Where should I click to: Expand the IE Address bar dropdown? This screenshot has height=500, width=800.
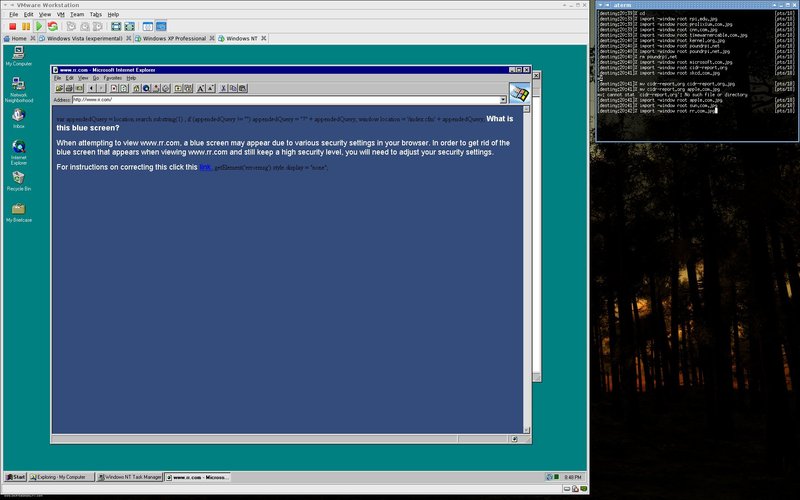point(503,100)
